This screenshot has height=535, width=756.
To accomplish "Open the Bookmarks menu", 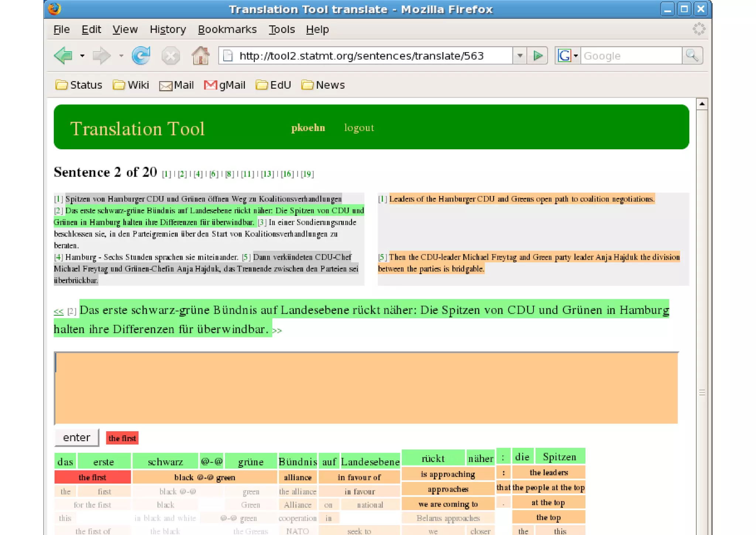I will coord(227,29).
